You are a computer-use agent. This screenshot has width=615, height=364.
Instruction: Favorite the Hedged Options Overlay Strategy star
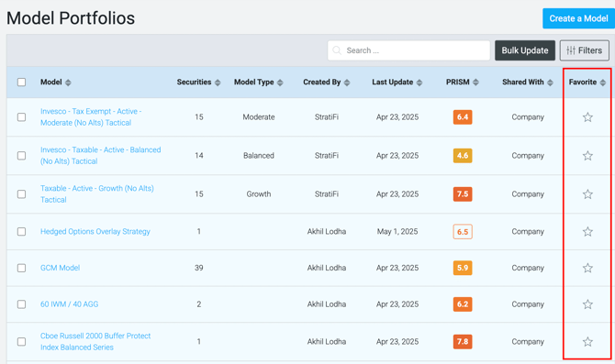point(587,232)
